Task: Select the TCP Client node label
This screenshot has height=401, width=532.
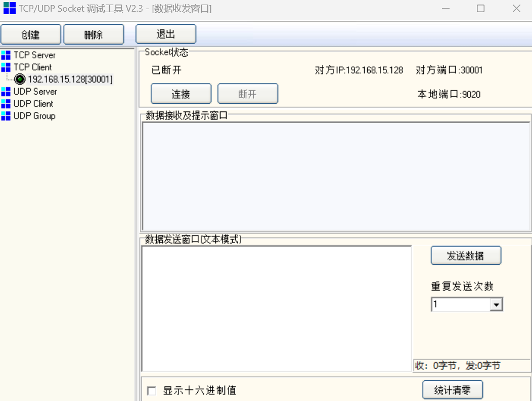Action: [x=32, y=67]
